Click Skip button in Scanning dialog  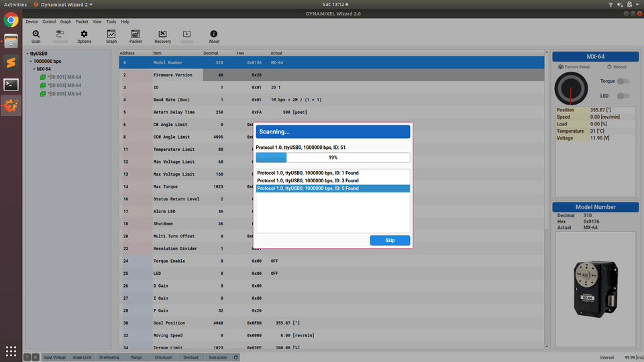tap(390, 241)
